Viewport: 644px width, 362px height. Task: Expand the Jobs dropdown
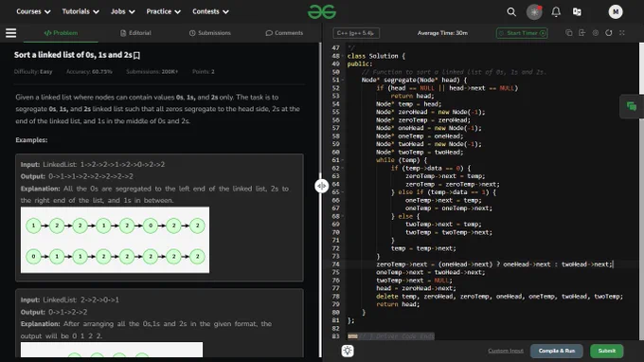[123, 11]
